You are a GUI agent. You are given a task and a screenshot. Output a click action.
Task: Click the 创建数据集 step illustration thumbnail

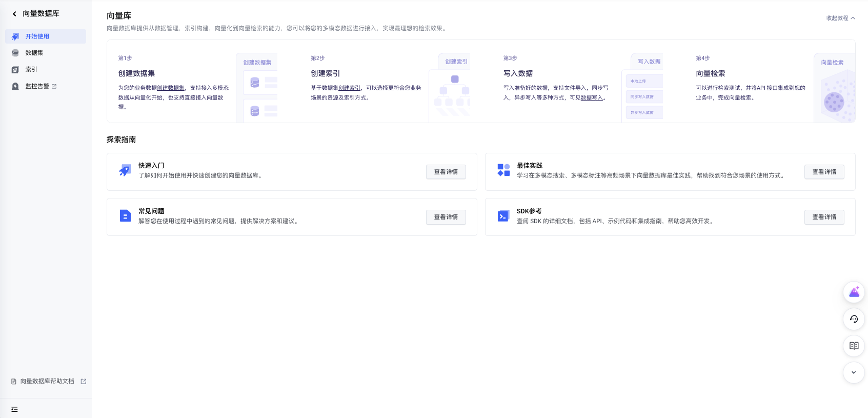tap(257, 88)
